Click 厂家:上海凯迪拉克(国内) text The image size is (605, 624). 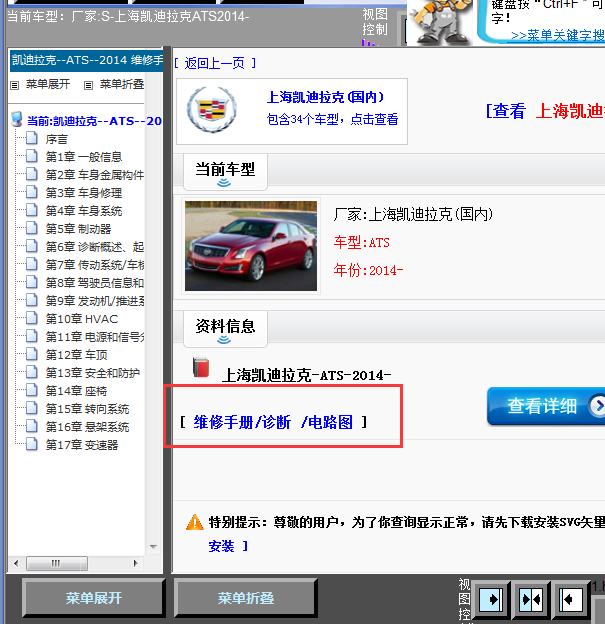tap(413, 214)
